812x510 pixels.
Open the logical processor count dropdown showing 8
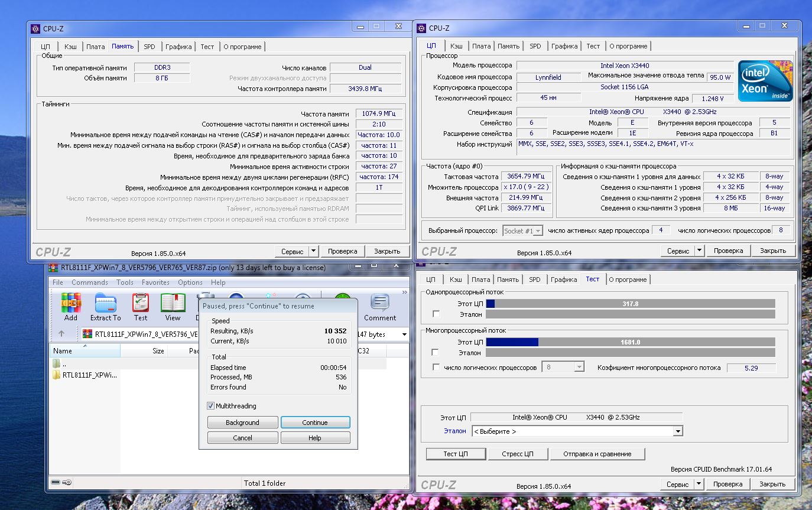coord(563,368)
